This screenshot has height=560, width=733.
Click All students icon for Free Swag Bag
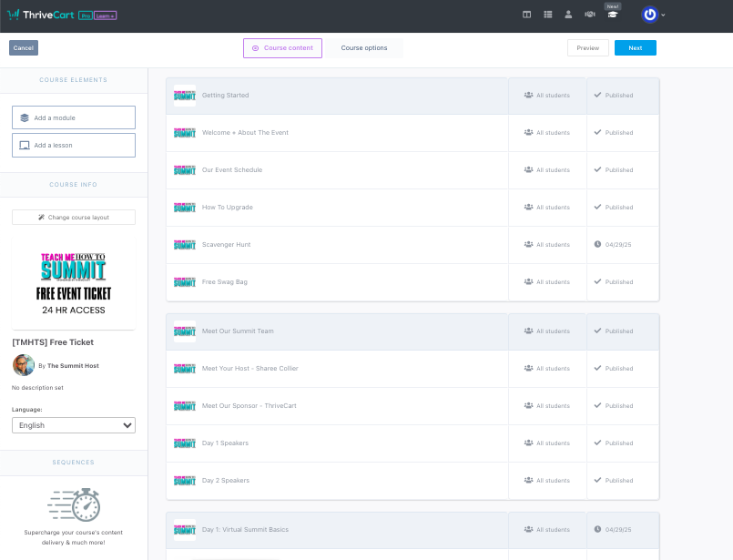point(528,282)
